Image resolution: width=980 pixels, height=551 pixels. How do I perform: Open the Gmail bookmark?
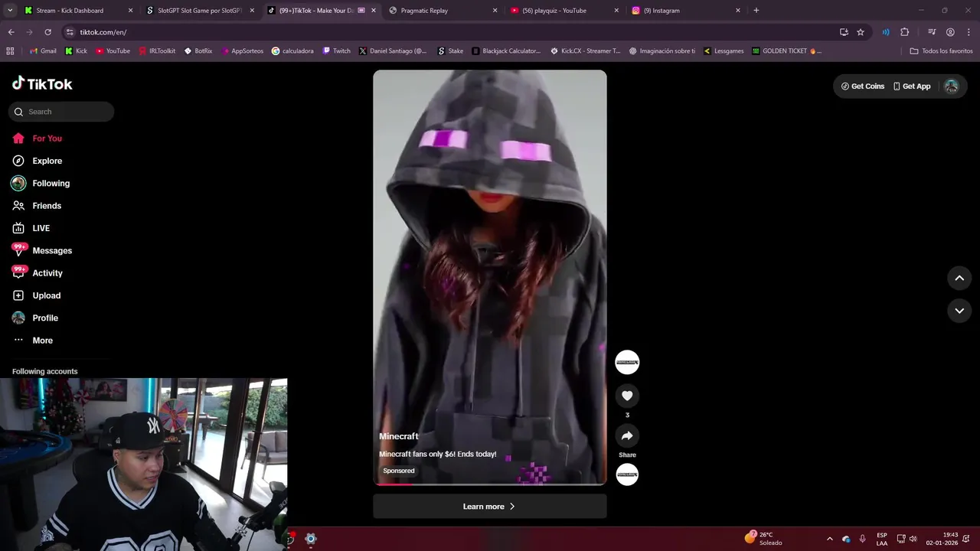[43, 51]
